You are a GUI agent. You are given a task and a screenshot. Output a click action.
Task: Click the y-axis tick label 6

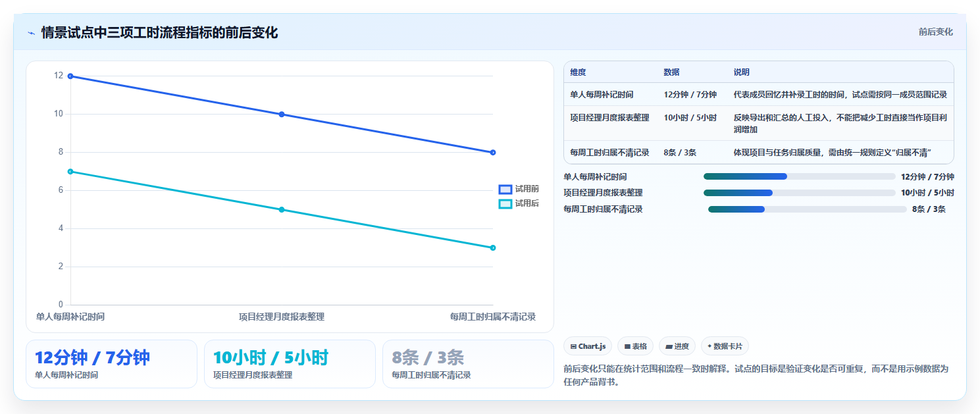click(61, 190)
